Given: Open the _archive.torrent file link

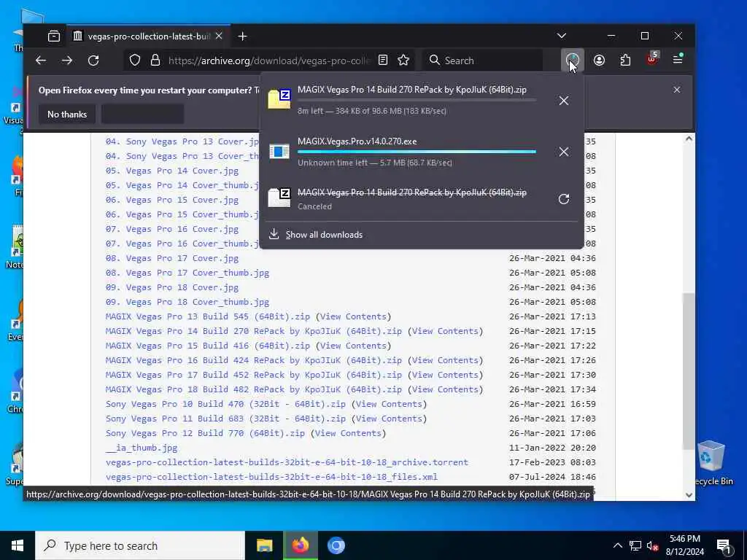Looking at the screenshot, I should [x=287, y=462].
